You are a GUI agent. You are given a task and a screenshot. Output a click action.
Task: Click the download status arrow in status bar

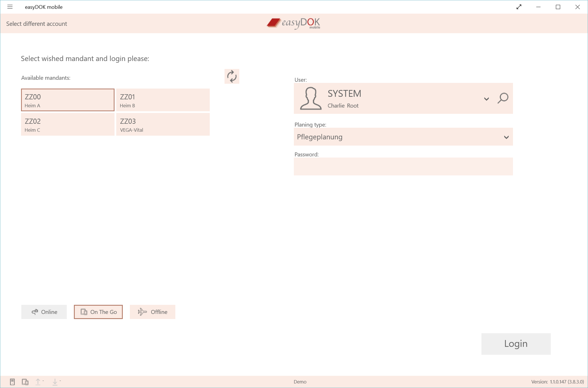[x=55, y=382]
